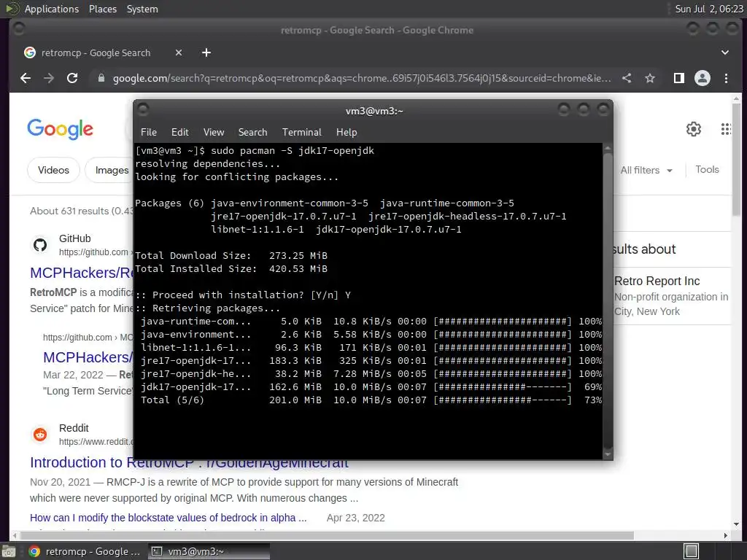Screen dimensions: 747x560
Task: Go back in Chrome with the back arrow
Action: [26, 78]
